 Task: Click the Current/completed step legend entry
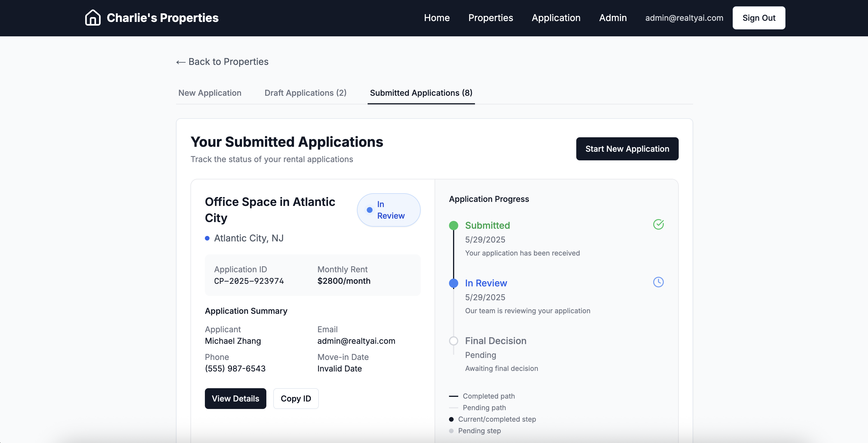[492, 419]
